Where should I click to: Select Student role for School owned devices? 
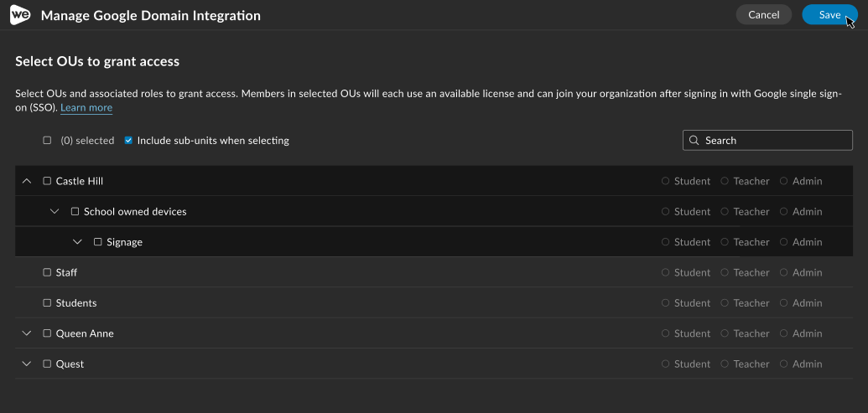pos(665,211)
